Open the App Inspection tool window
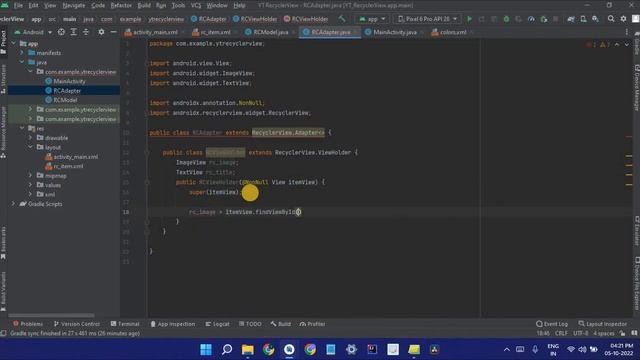 (173, 324)
